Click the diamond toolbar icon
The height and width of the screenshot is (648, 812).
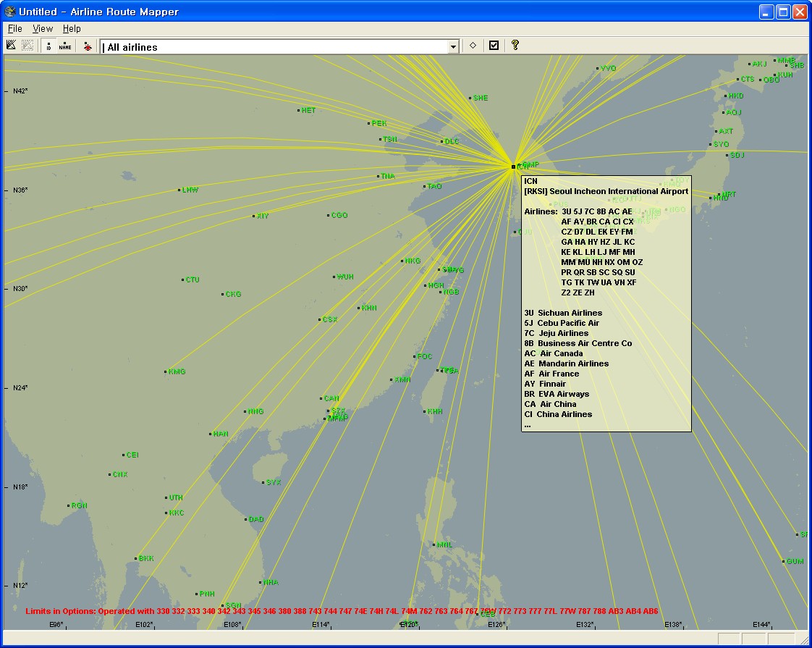coord(471,45)
